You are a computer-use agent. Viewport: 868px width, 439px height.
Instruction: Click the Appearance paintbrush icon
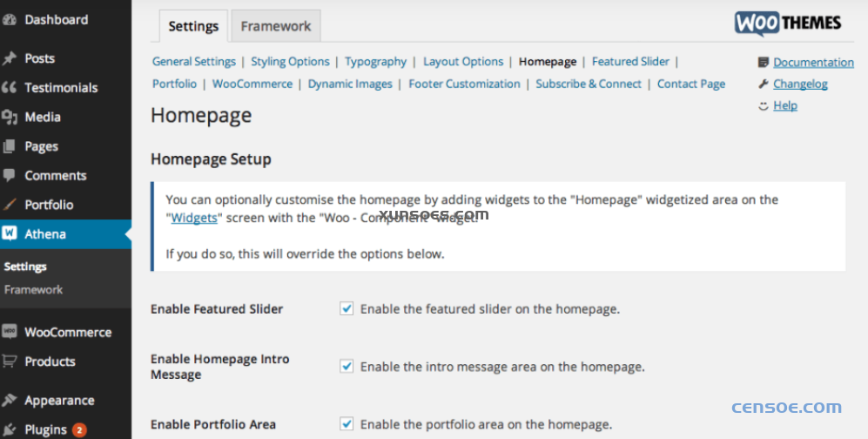[10, 401]
